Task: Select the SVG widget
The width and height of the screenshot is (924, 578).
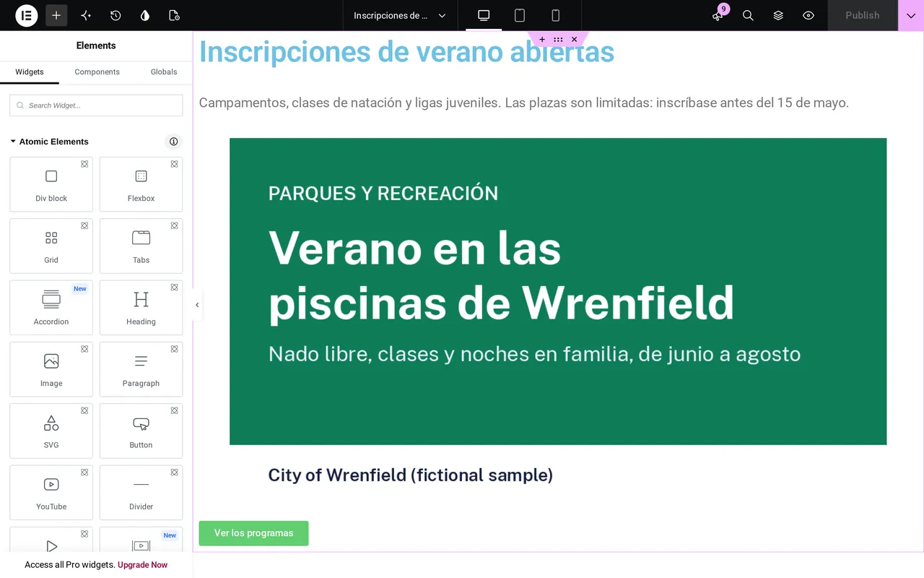Action: (x=51, y=431)
